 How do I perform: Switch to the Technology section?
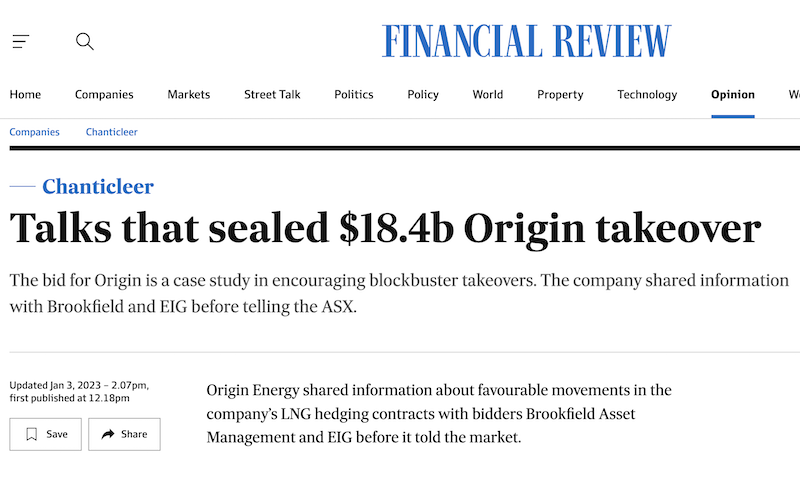[x=647, y=95]
